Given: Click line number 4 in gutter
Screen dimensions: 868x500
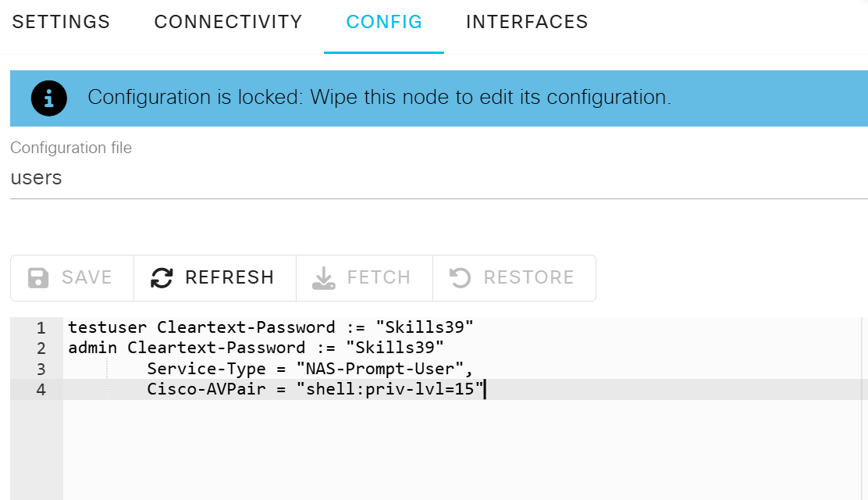Looking at the screenshot, I should (41, 390).
